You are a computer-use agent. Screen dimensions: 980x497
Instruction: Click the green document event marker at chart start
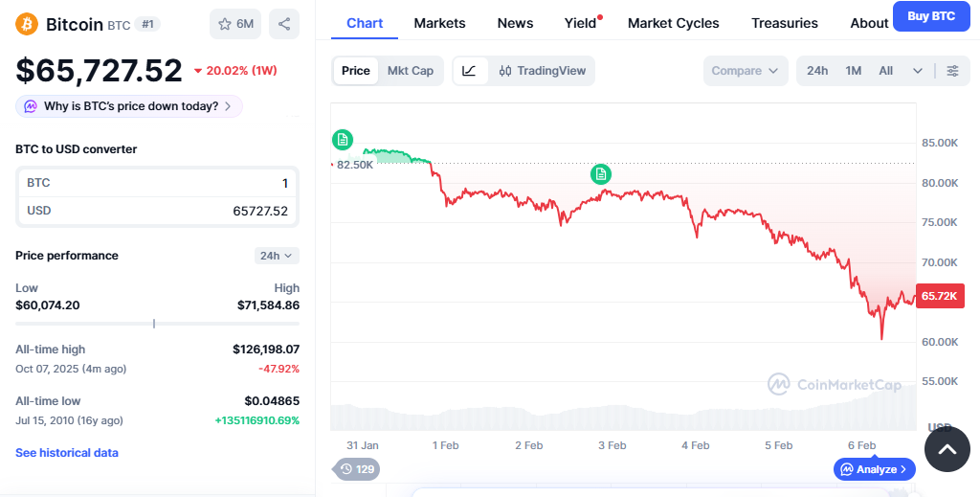(x=343, y=140)
